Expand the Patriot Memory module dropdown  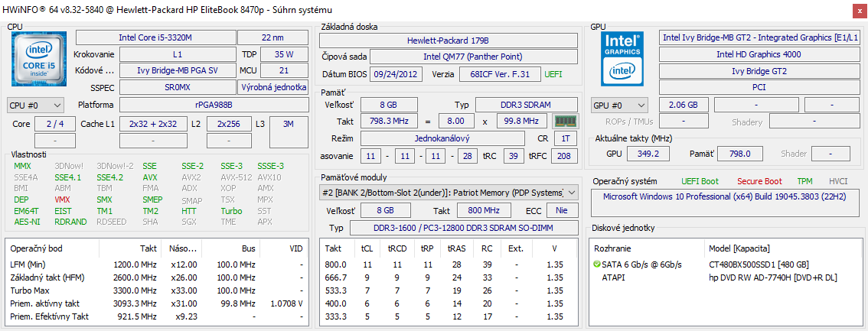pyautogui.click(x=572, y=193)
